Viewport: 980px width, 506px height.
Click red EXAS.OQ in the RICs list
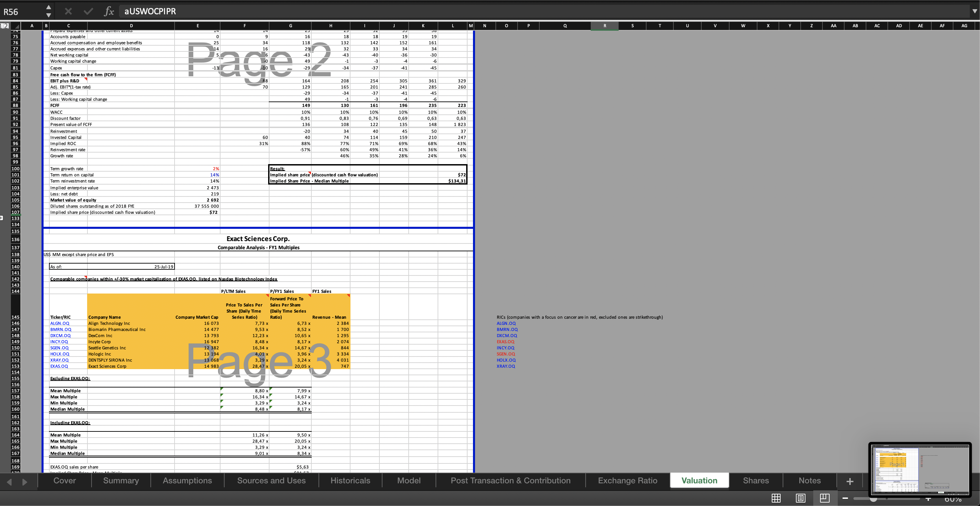[506, 342]
